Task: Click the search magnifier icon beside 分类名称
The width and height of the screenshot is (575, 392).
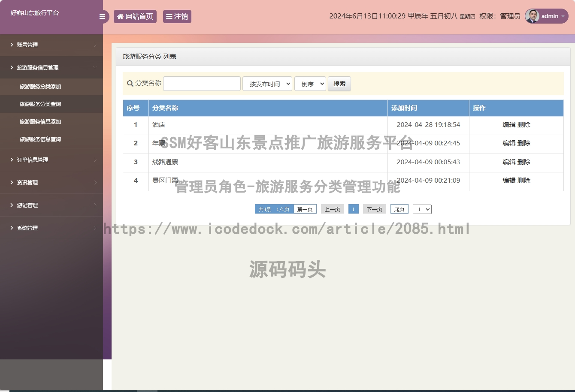Action: tap(130, 84)
